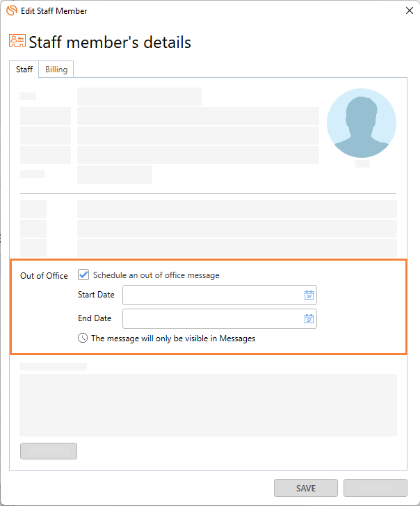Click the 'Out of Office' section label

44,276
